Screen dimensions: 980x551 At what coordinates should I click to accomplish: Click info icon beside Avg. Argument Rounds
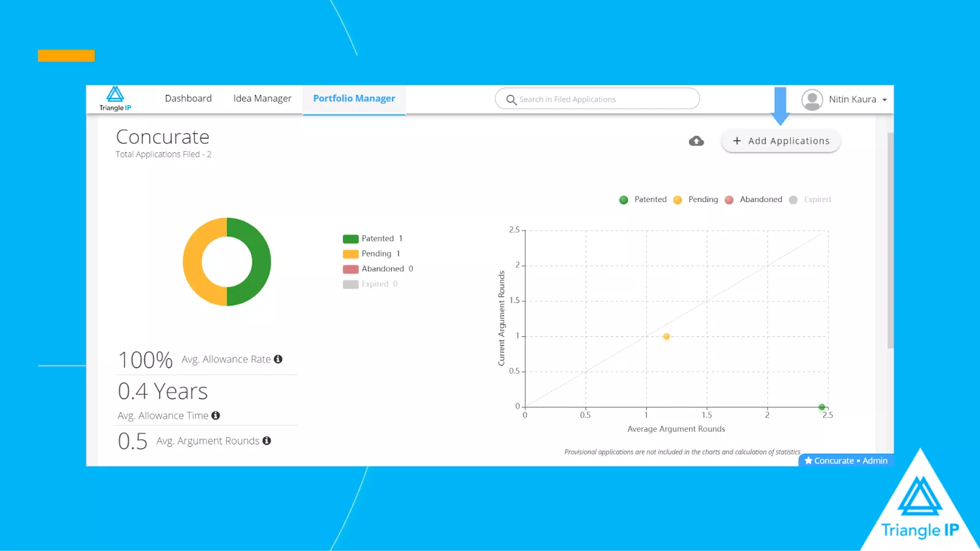point(266,441)
